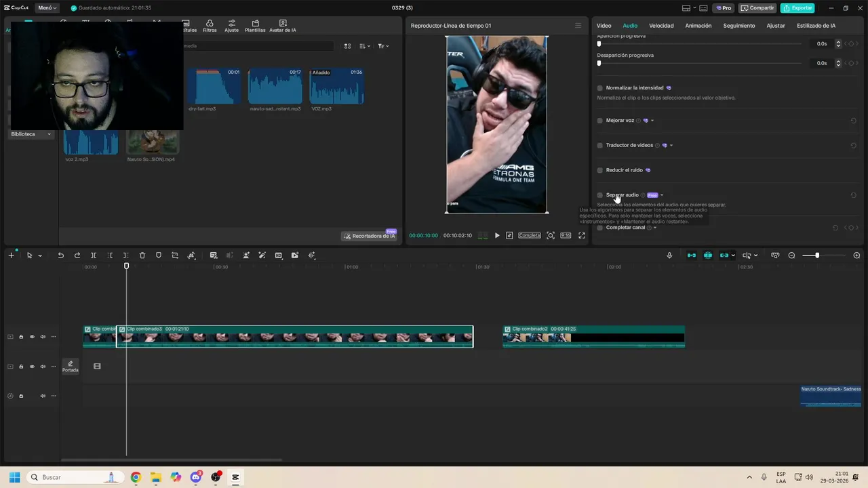This screenshot has width=868, height=488.
Task: Click the crop tool in timeline toolbar
Action: tap(175, 256)
